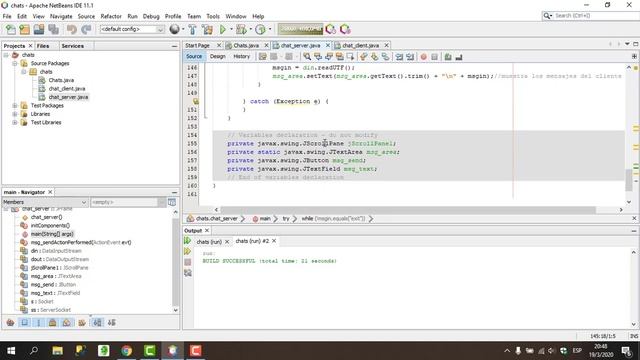Toggle Sort by Name in Navigator

tap(97, 322)
